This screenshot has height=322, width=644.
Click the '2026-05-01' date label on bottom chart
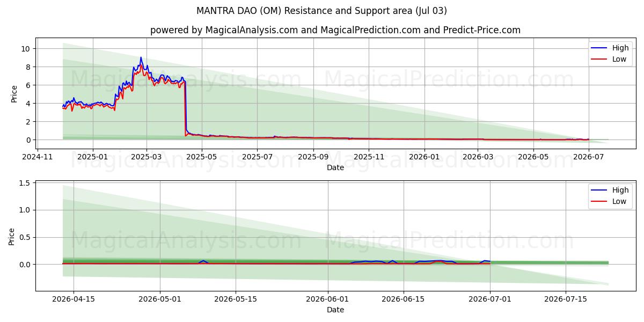[160, 299]
